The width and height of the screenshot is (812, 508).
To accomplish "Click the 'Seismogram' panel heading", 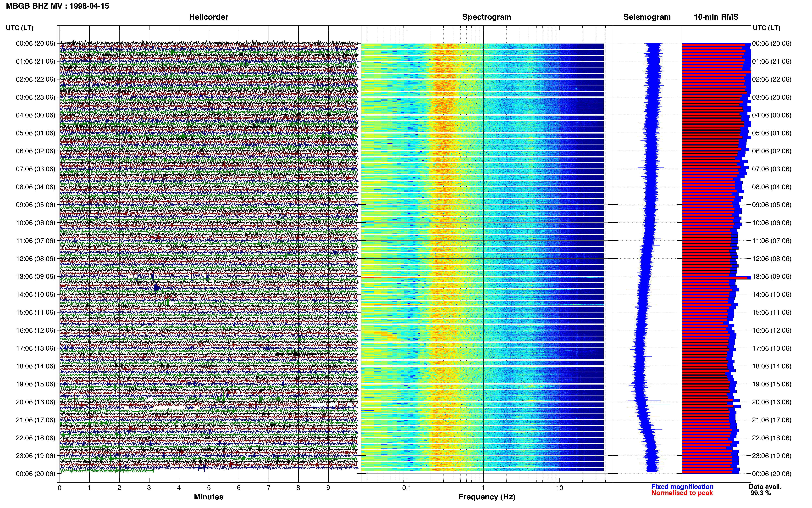I will tap(647, 17).
